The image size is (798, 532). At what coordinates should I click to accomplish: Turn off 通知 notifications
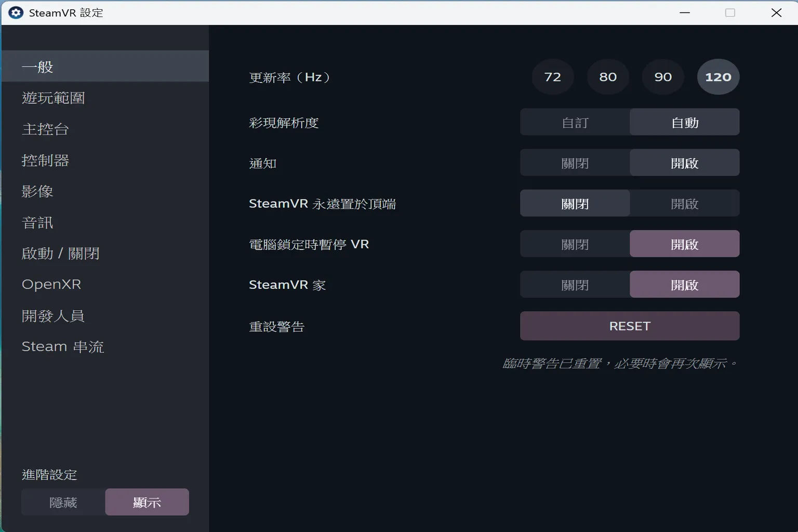574,162
